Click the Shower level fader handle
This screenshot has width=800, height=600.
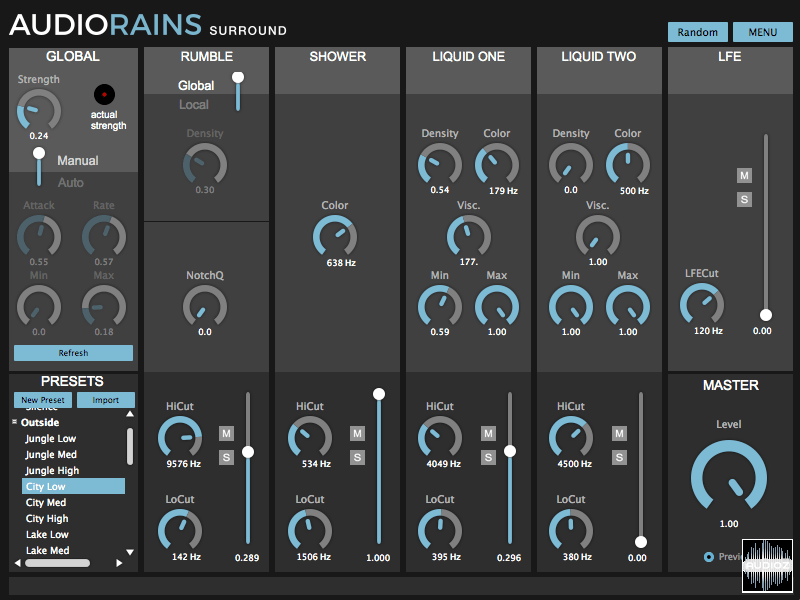click(x=379, y=394)
